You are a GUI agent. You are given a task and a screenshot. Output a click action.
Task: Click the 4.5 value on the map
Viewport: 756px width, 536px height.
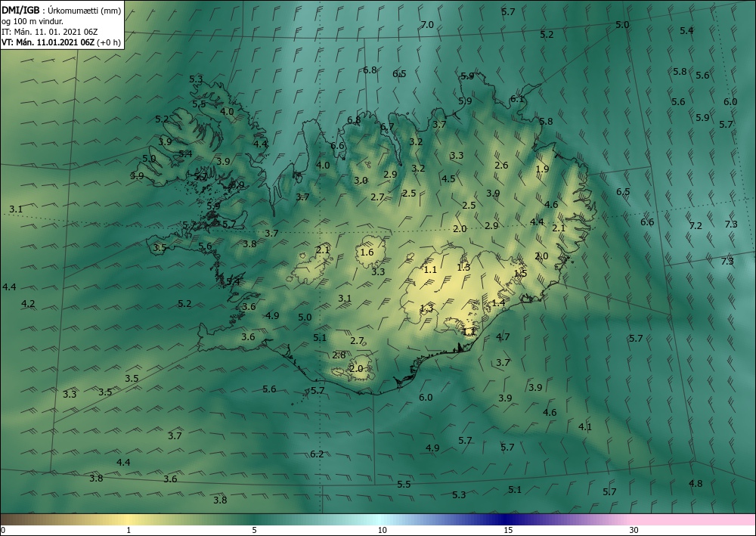[448, 179]
